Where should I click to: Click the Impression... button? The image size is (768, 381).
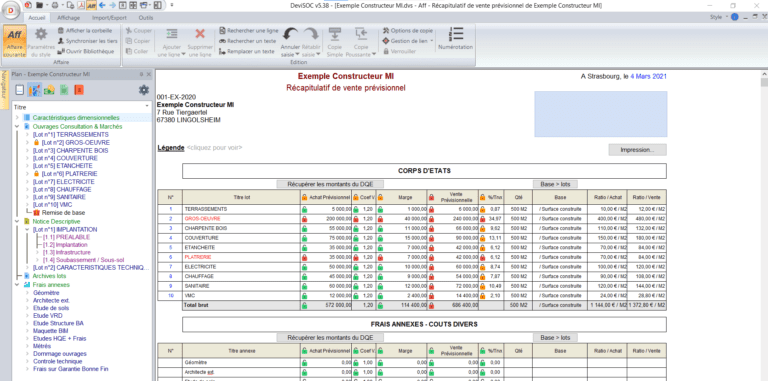(637, 150)
